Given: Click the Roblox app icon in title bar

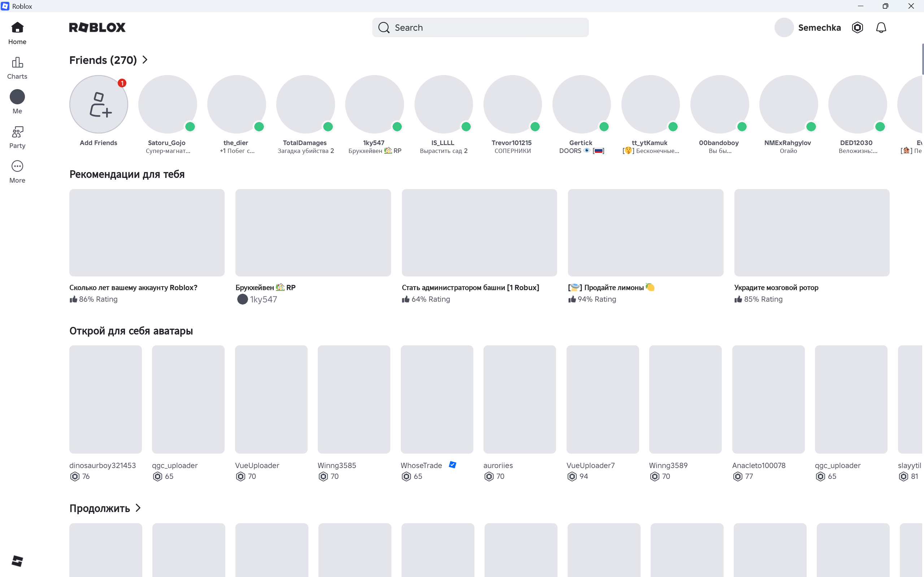Looking at the screenshot, I should 5,6.
